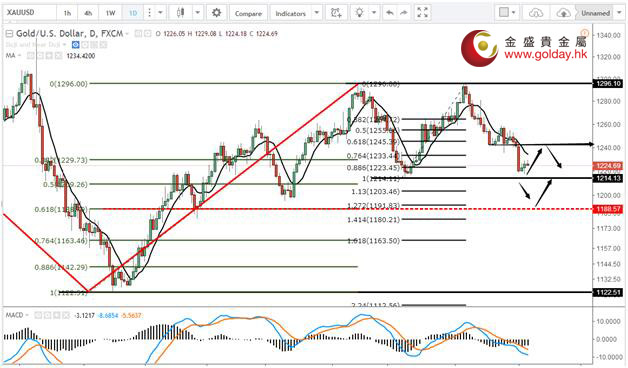Open the candlestick chart style icon
This screenshot has height=368, width=628.
point(181,13)
